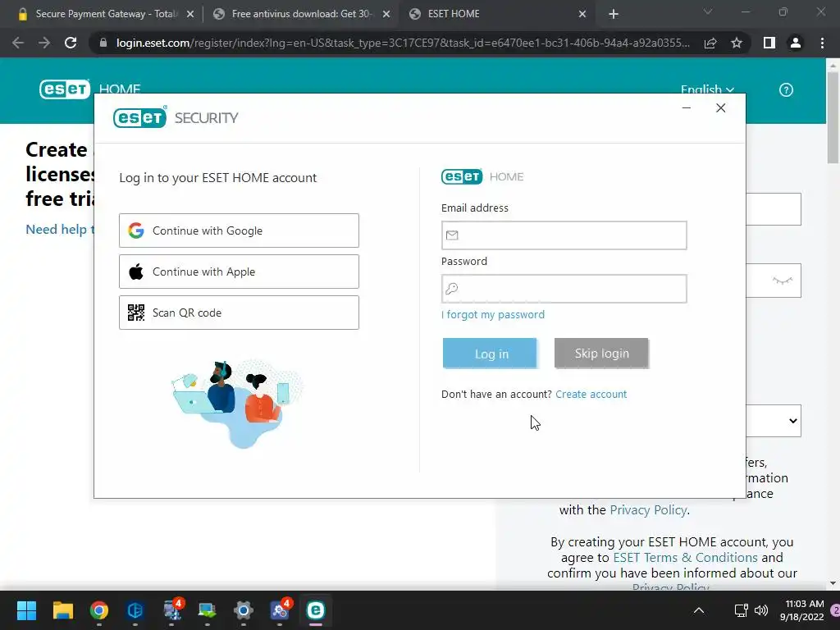Open ESET app icon on taskbar
This screenshot has width=840, height=630.
click(316, 610)
